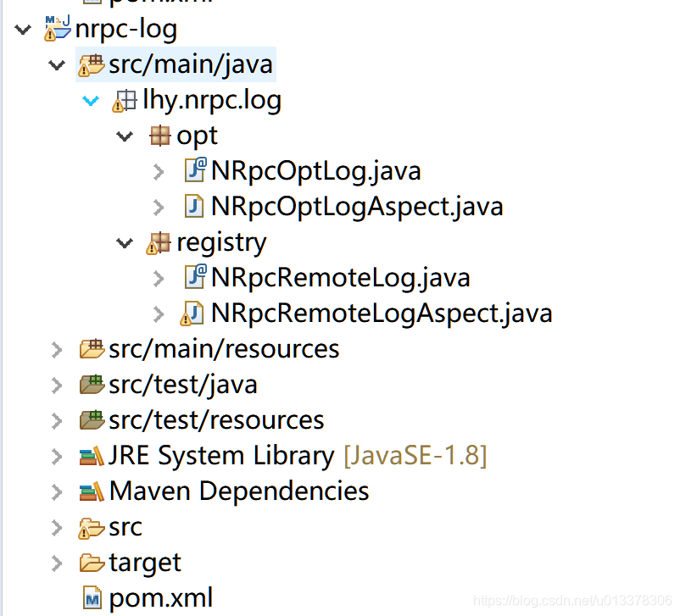Expand NRpcRemoteLog.java contents
The image size is (680, 616).
(159, 279)
